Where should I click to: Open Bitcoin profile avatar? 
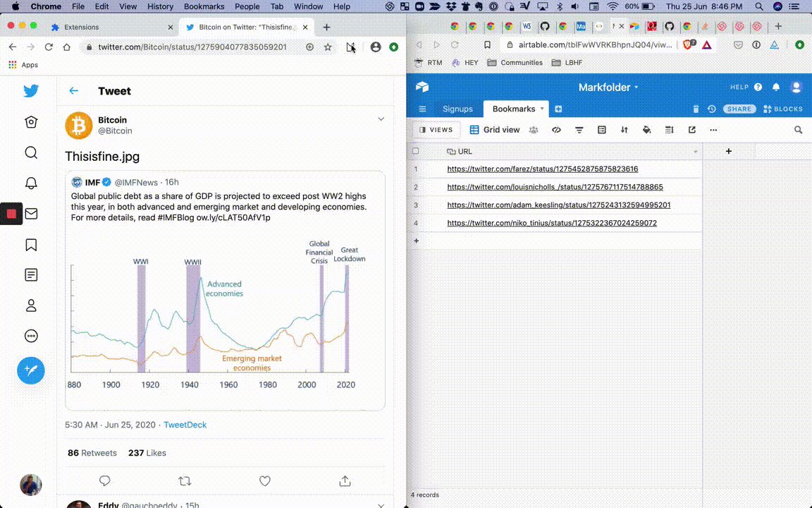tap(79, 126)
